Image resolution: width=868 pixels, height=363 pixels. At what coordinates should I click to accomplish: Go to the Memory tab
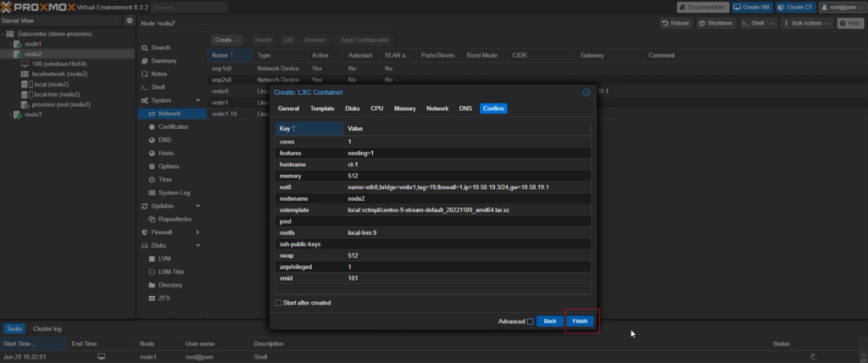[x=404, y=109]
